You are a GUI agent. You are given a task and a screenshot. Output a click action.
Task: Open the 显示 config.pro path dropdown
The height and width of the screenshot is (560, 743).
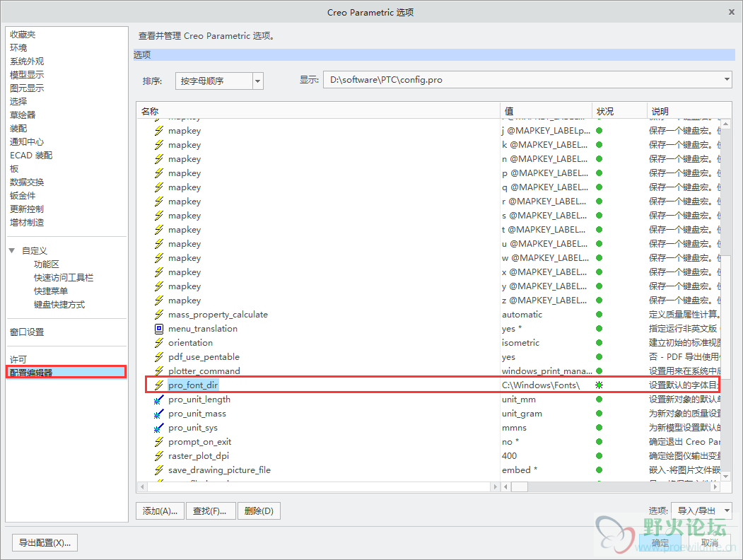pyautogui.click(x=727, y=80)
